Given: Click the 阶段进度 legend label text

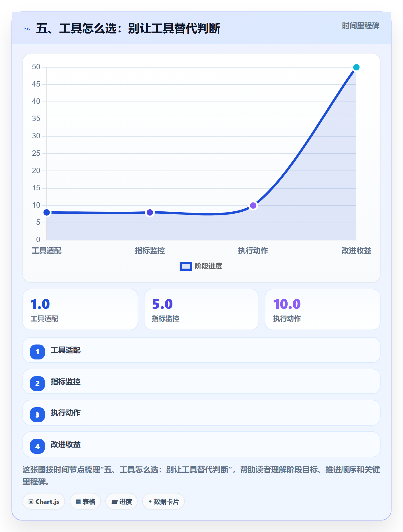Looking at the screenshot, I should click(x=208, y=266).
